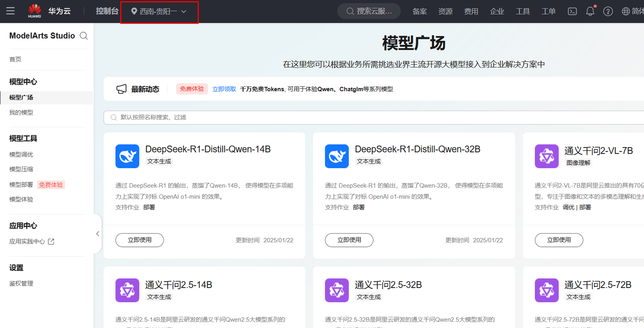This screenshot has height=328, width=644.
Task: Open the 工单 menu
Action: (x=548, y=11)
